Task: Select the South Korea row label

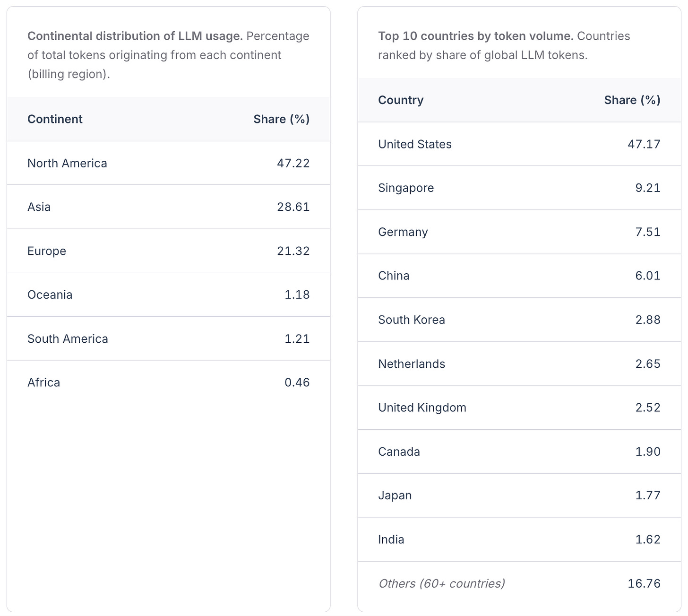Action: pyautogui.click(x=411, y=320)
